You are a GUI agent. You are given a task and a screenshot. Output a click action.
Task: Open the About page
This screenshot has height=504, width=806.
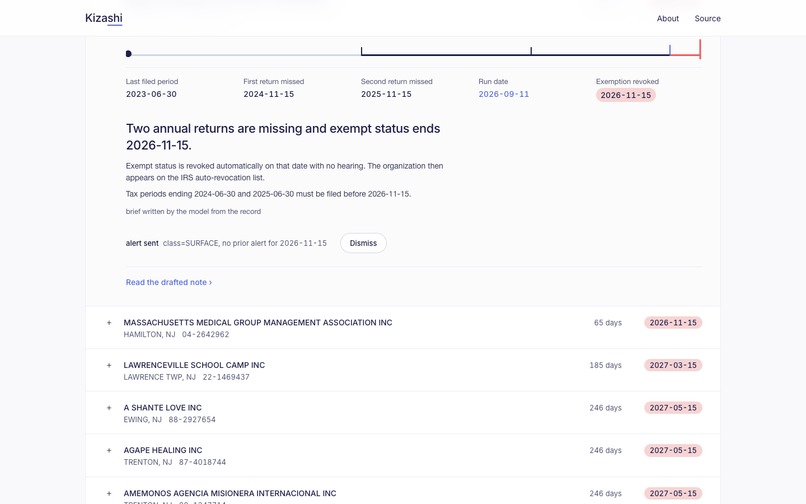pyautogui.click(x=667, y=19)
